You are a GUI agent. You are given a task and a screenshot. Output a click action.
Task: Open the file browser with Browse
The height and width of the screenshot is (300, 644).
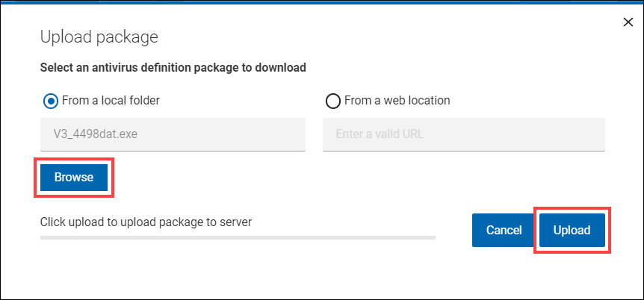pos(74,177)
